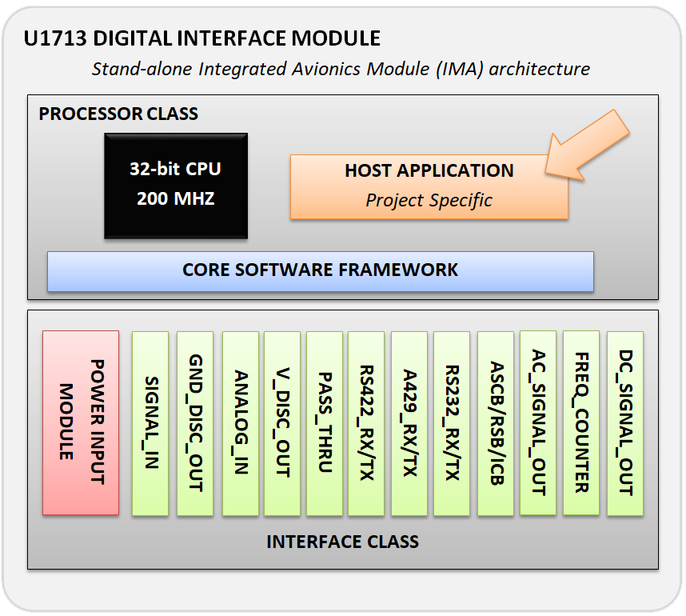The width and height of the screenshot is (686, 616).
Task: Select the V_DISC_OUT interface bar
Action: pos(282,423)
